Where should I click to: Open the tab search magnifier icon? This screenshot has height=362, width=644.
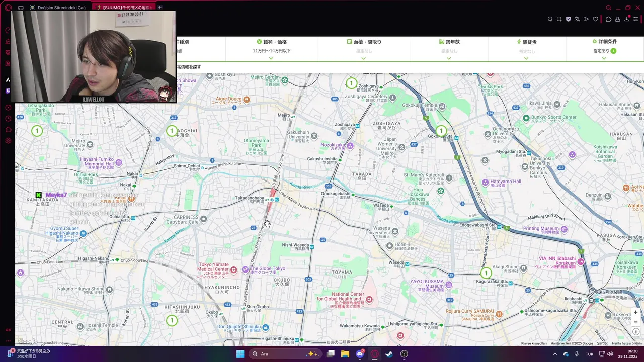tap(608, 8)
